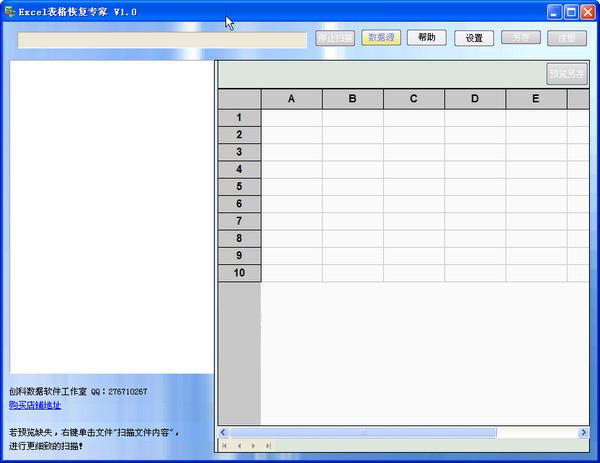Image resolution: width=600 pixels, height=463 pixels.
Task: Select row header 9
Action: click(240, 256)
